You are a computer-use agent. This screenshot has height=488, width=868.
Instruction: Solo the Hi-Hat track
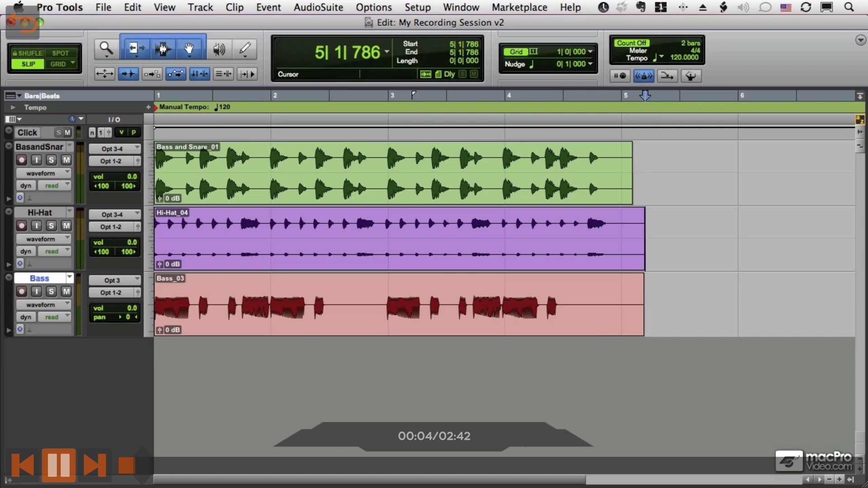(51, 225)
